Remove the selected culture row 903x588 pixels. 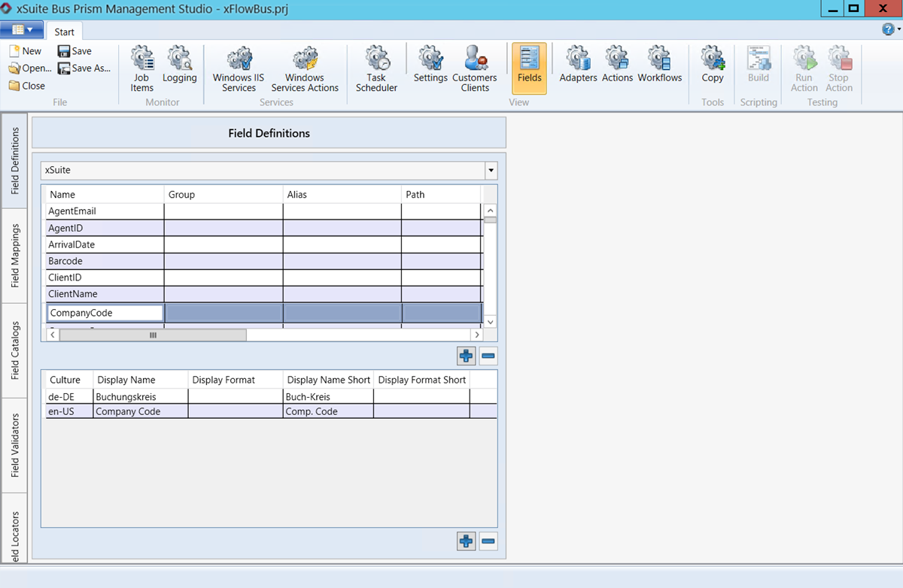click(488, 541)
